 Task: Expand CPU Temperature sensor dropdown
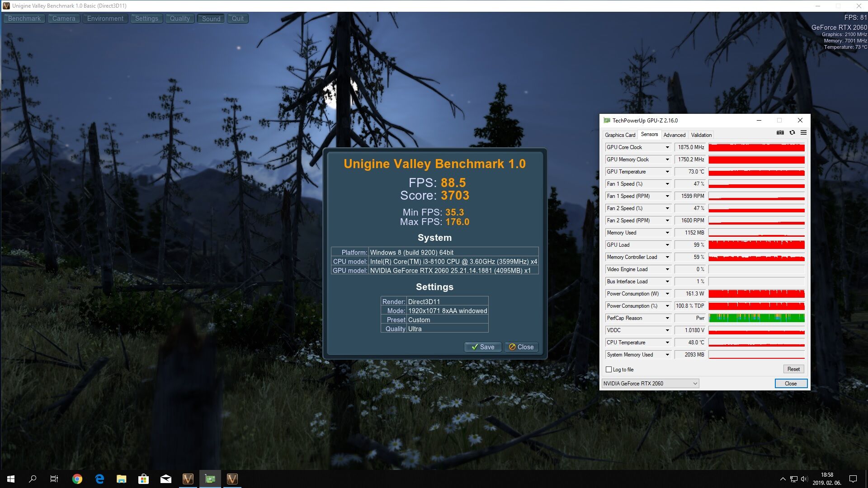[667, 343]
